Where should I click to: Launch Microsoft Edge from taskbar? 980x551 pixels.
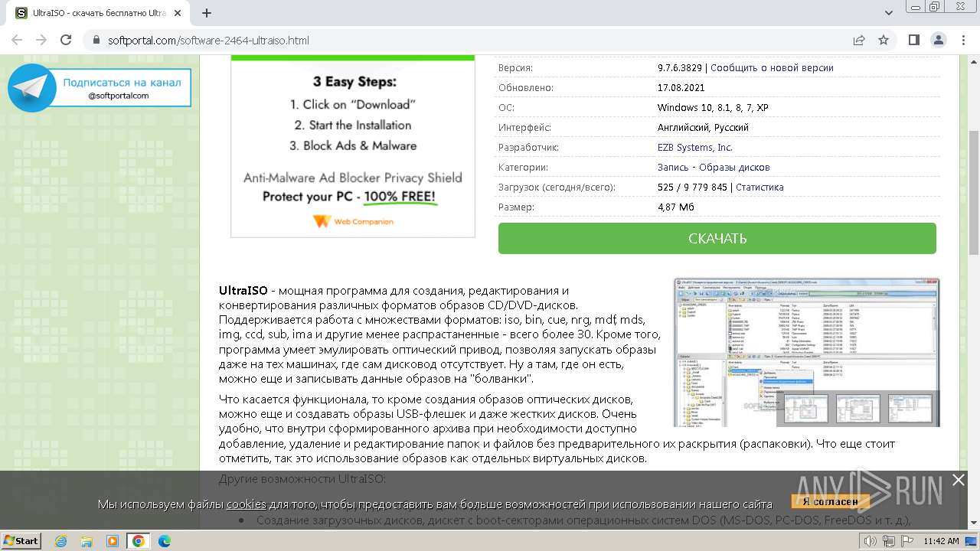click(x=165, y=541)
